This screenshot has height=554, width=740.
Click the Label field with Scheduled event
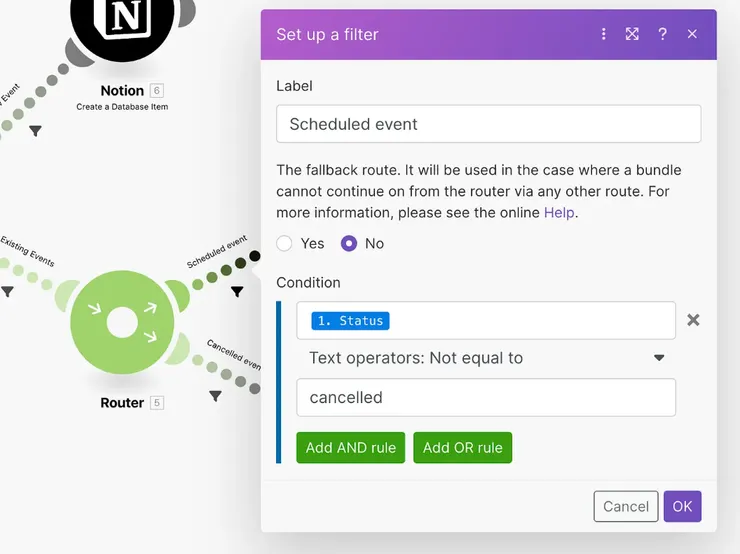[488, 124]
